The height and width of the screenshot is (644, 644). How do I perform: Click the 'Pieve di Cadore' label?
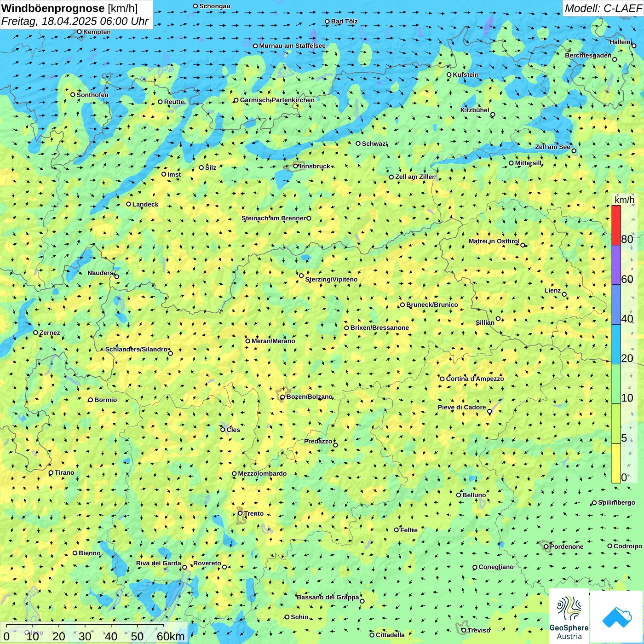[x=462, y=407]
